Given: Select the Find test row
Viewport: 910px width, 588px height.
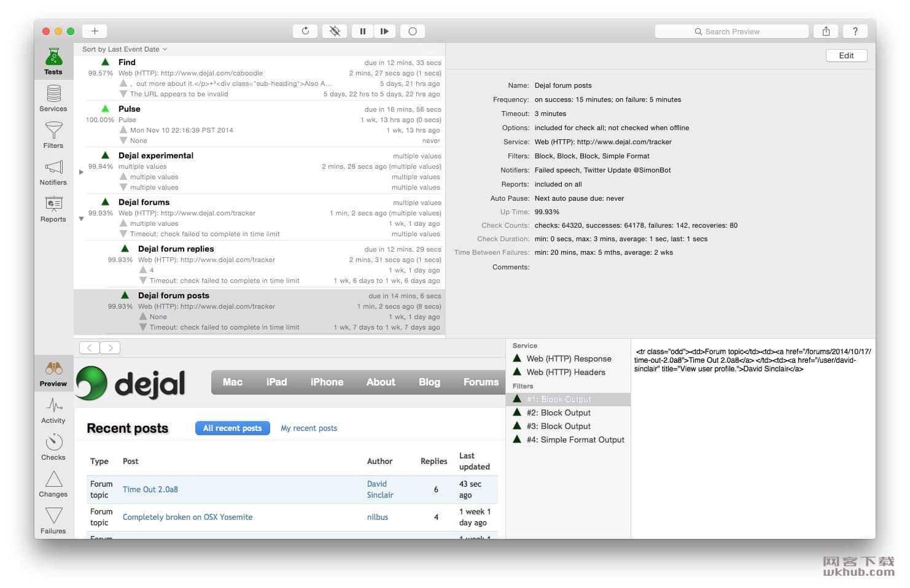Looking at the screenshot, I should [259, 77].
